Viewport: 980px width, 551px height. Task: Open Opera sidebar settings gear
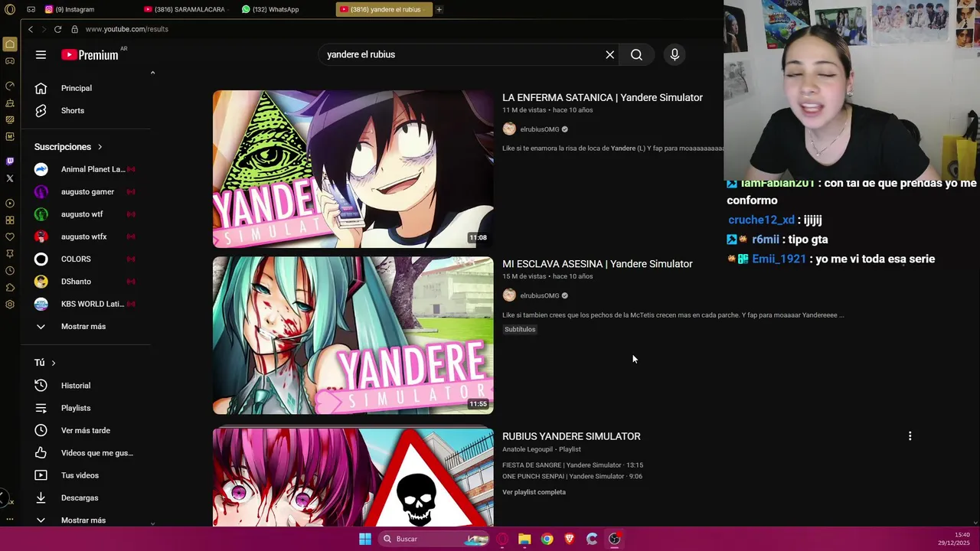coord(10,305)
